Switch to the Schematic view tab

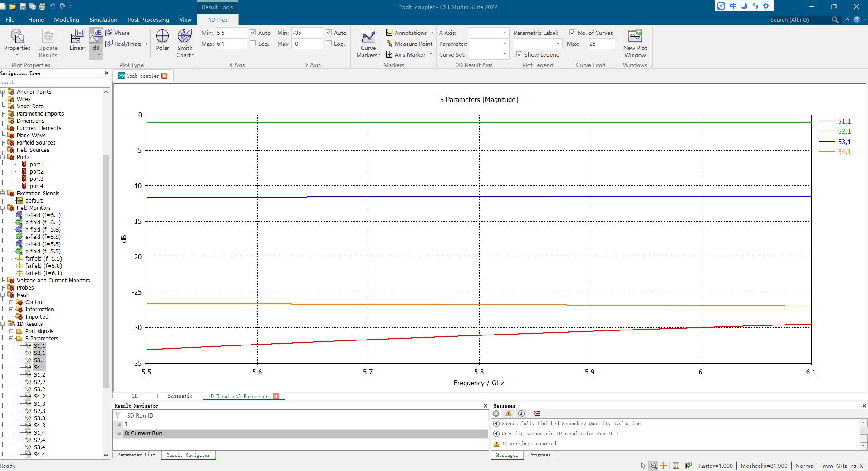click(x=180, y=396)
